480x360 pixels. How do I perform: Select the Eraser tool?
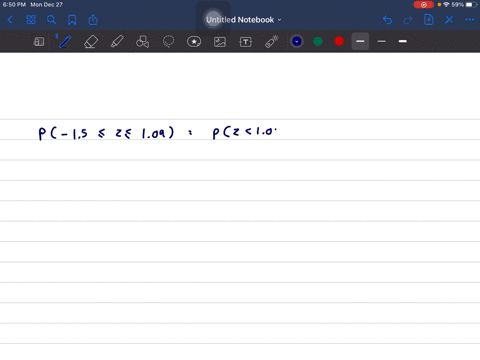click(x=91, y=42)
